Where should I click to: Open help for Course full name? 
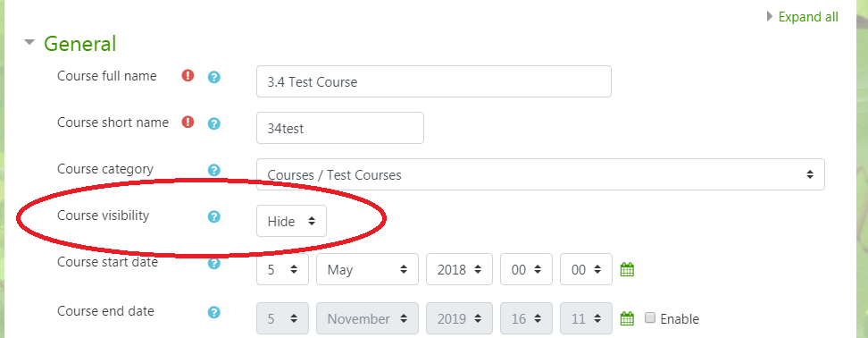(x=214, y=77)
